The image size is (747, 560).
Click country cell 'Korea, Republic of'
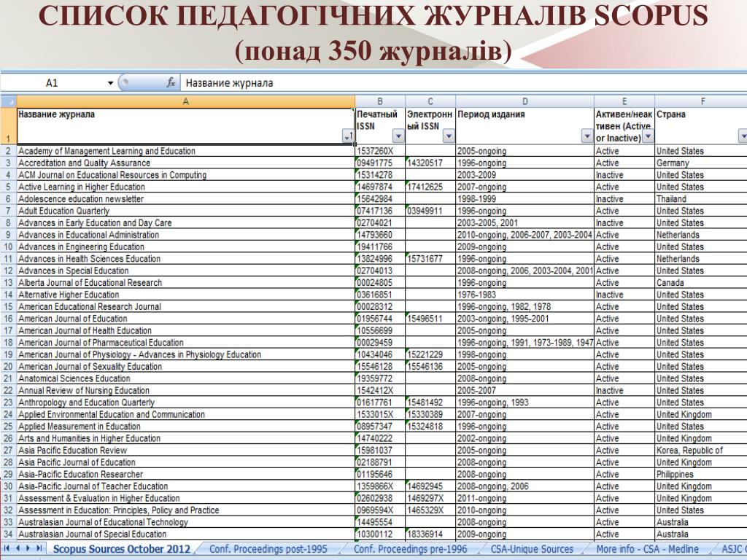coord(701,451)
